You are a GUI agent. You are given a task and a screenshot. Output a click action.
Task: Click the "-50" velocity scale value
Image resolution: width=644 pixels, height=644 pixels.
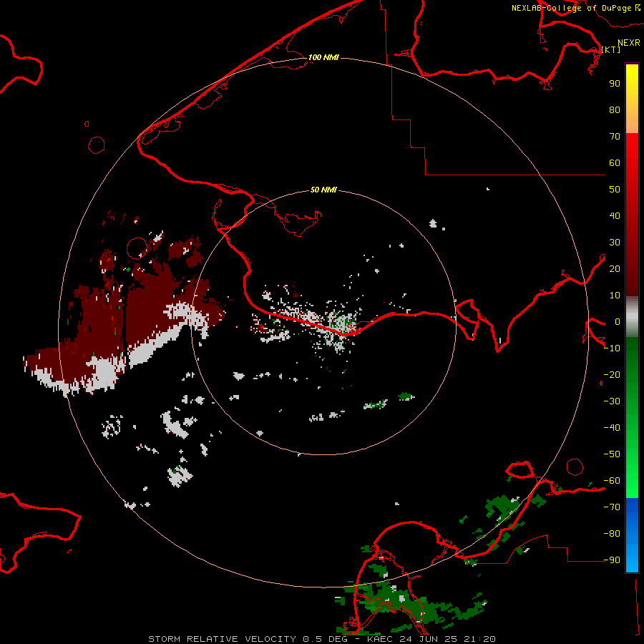click(x=612, y=454)
